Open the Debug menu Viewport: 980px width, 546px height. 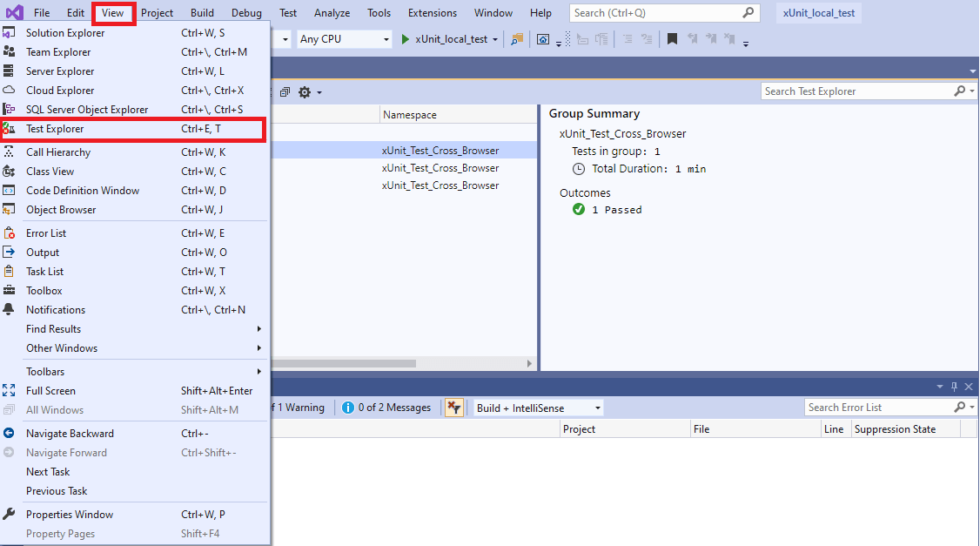coord(246,12)
